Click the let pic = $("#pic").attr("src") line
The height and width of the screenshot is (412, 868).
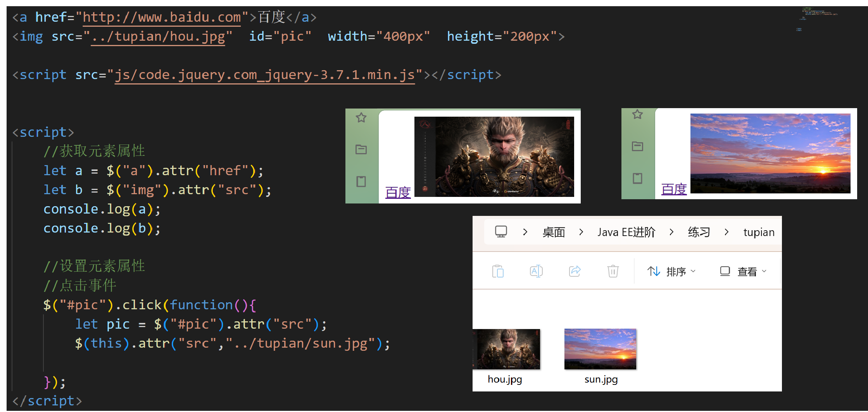click(201, 324)
